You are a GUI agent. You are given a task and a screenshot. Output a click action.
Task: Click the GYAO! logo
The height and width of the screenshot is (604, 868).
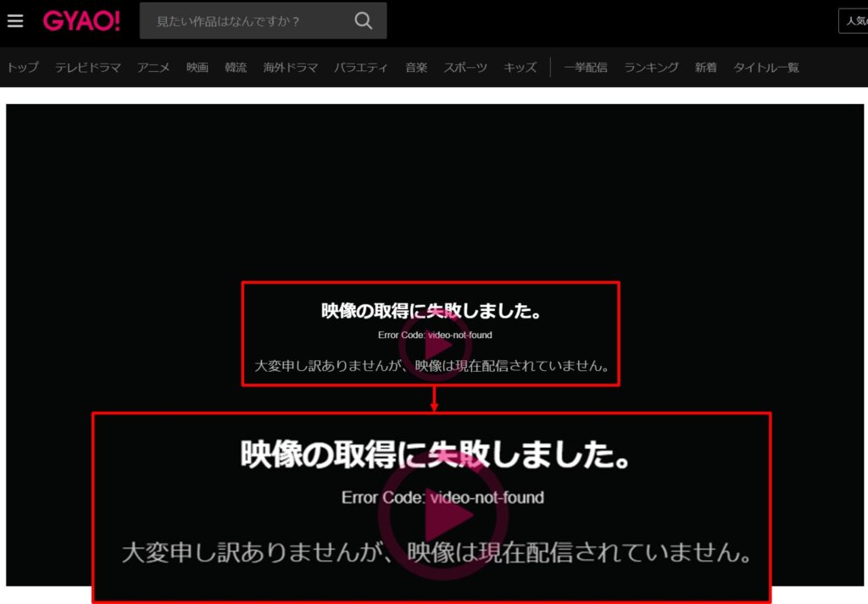(81, 20)
